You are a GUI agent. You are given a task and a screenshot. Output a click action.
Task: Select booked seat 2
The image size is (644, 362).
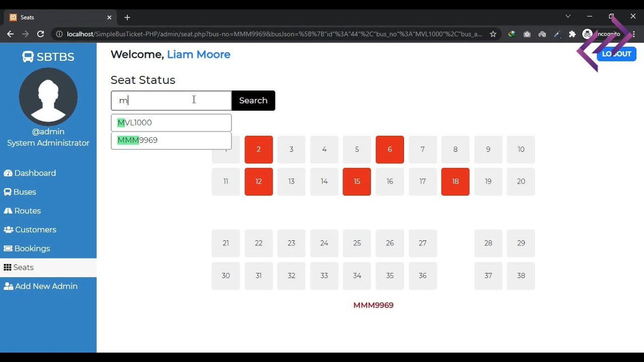click(x=259, y=149)
